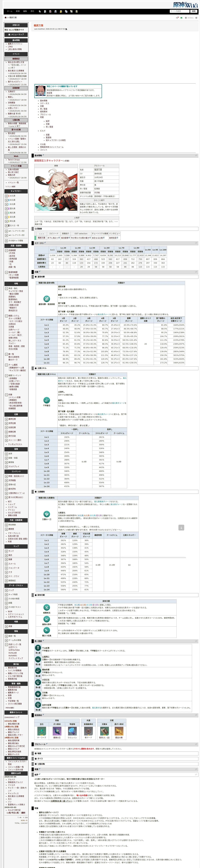The width and height of the screenshot is (200, 868).
Task: Focus the site search input field
Action: (x=179, y=11)
